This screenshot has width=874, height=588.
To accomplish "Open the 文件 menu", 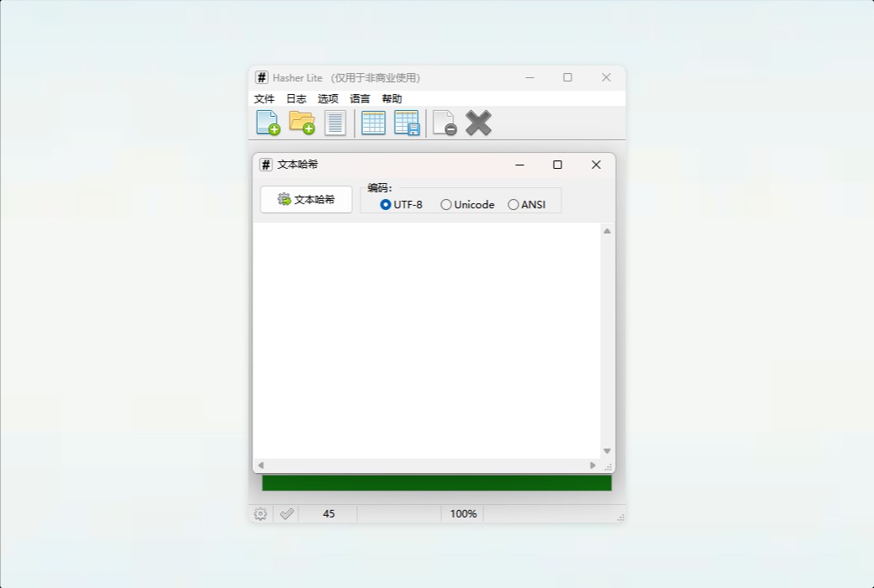I will (x=264, y=98).
